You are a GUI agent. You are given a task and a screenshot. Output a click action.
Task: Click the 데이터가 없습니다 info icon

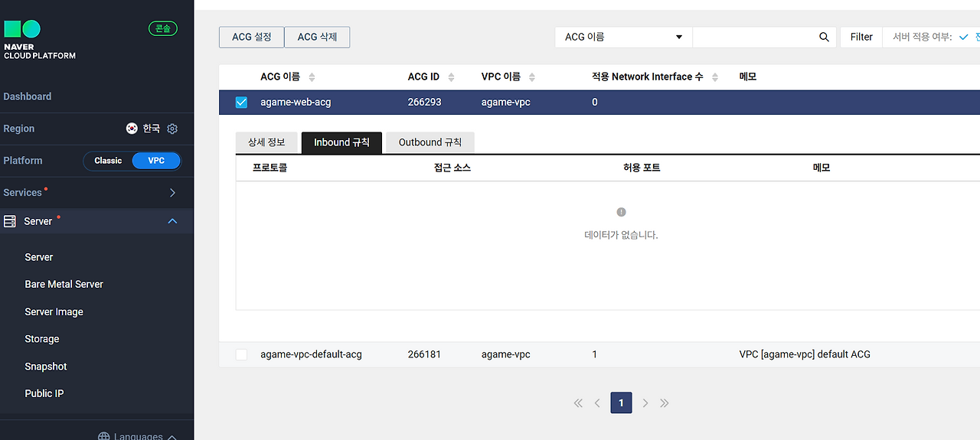[x=621, y=212]
